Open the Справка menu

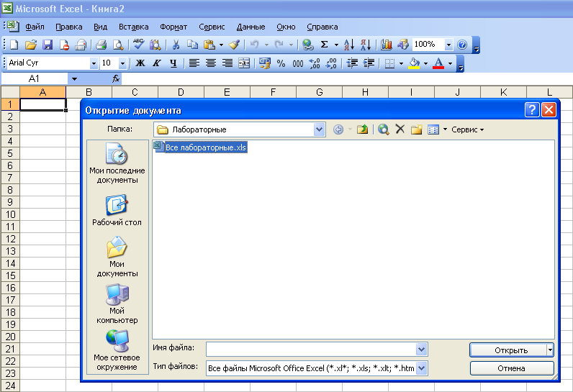[322, 27]
